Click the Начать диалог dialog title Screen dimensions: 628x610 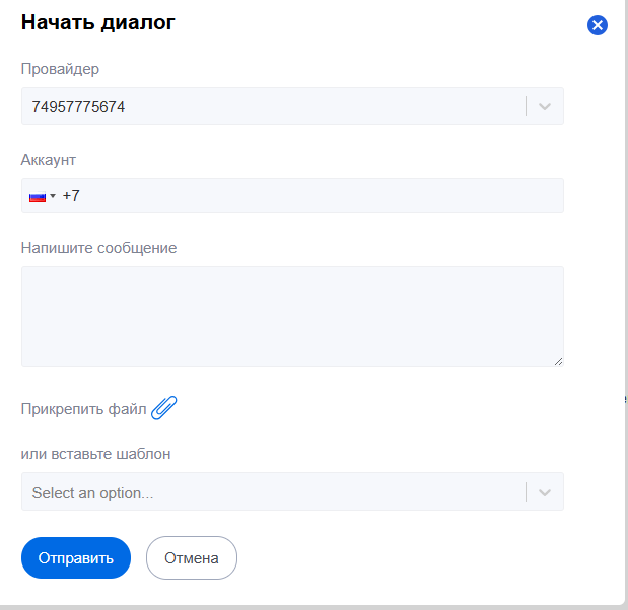[98, 23]
